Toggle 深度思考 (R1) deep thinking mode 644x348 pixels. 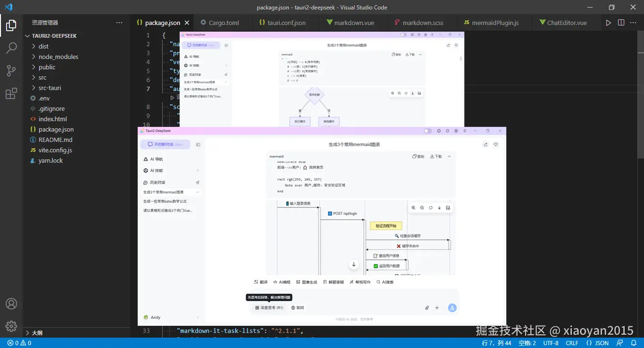(x=269, y=308)
